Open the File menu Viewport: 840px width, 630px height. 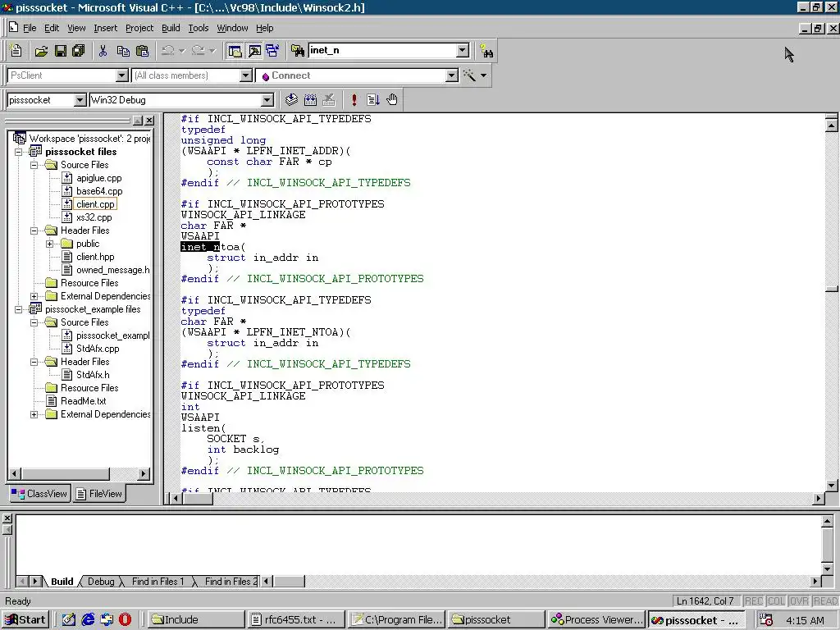[30, 28]
